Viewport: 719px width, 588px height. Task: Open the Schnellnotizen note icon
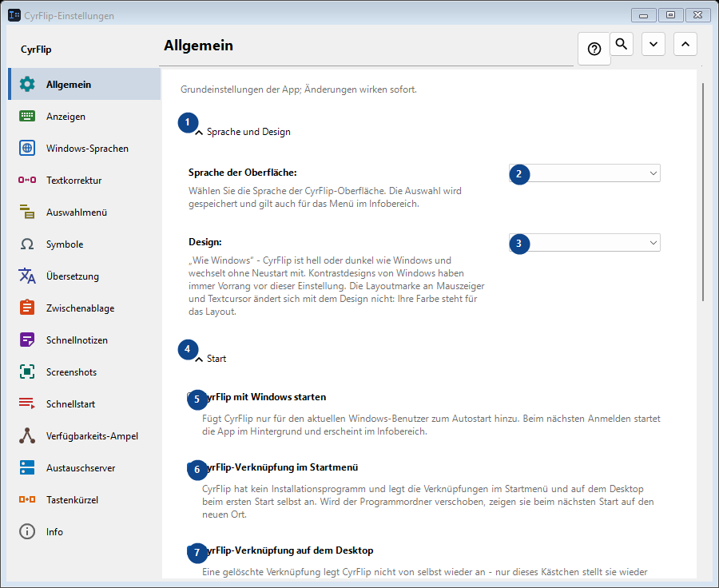[27, 340]
